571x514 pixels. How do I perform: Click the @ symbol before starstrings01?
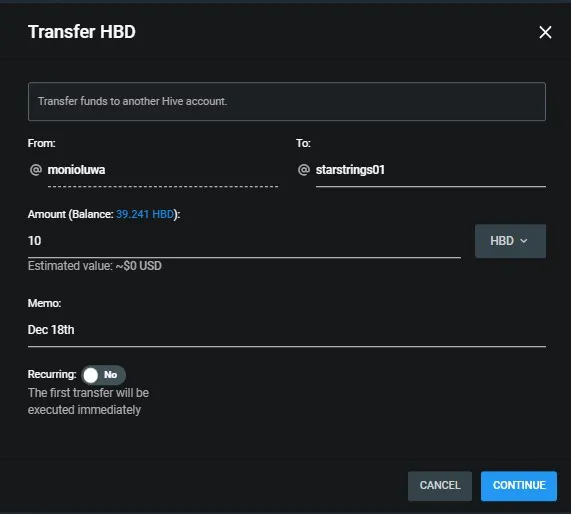pos(304,170)
